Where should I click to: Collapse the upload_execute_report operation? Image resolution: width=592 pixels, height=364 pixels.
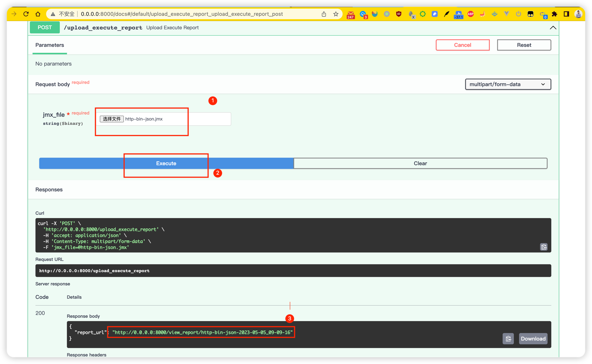pyautogui.click(x=553, y=28)
